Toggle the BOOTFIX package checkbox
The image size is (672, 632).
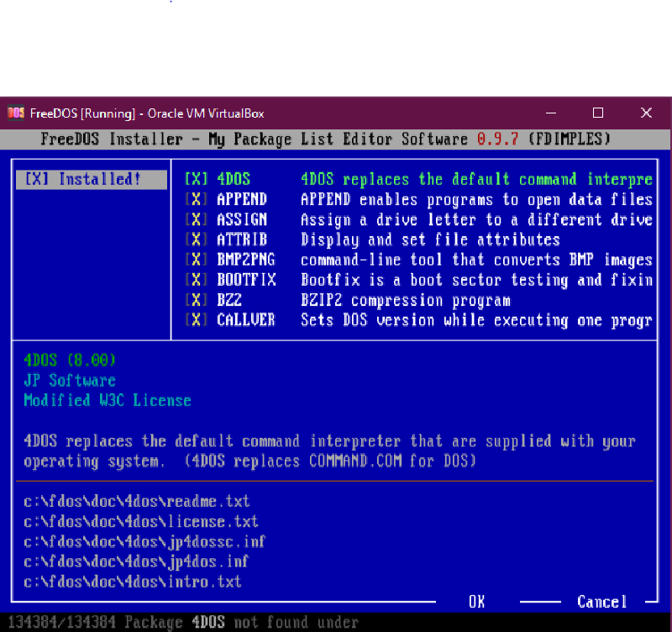196,280
